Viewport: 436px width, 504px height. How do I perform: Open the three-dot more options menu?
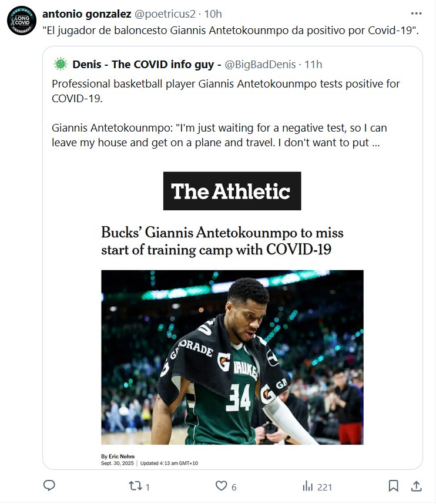[x=416, y=14]
